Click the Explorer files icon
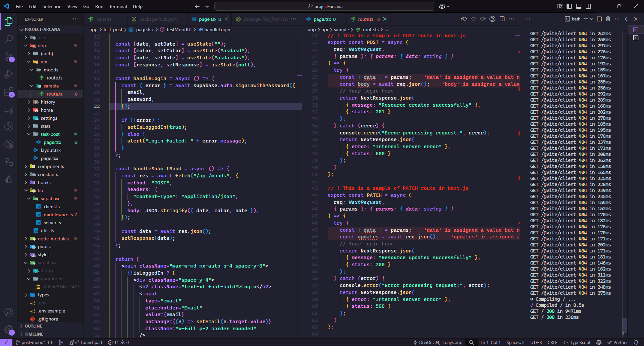 tap(9, 21)
